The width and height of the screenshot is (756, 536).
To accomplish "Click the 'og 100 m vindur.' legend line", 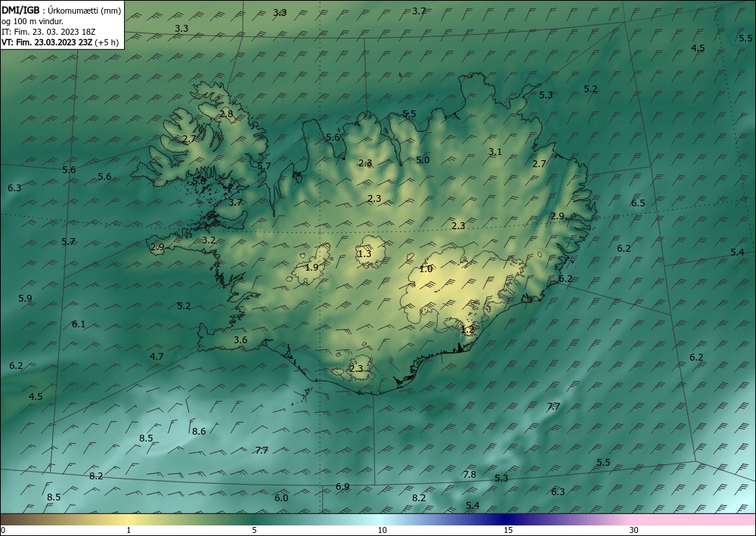I will pos(33,21).
